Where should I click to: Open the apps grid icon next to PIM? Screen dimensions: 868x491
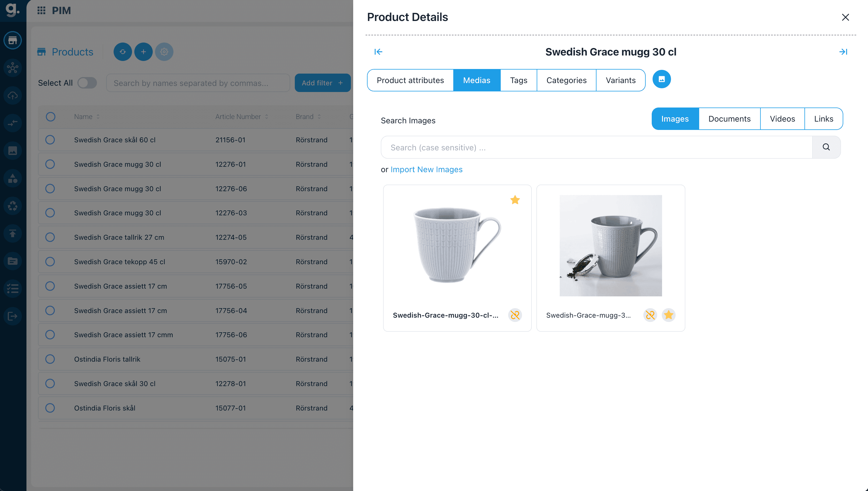coord(41,10)
